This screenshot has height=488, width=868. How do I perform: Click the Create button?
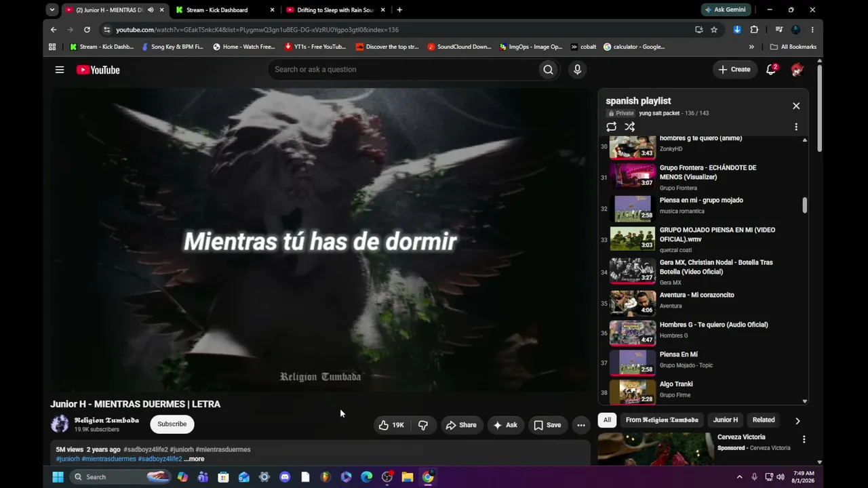tap(734, 69)
